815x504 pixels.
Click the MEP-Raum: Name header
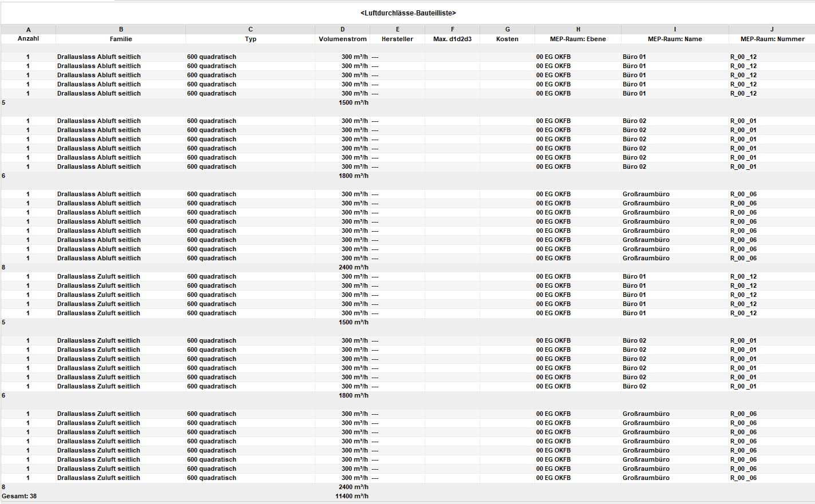click(x=675, y=39)
